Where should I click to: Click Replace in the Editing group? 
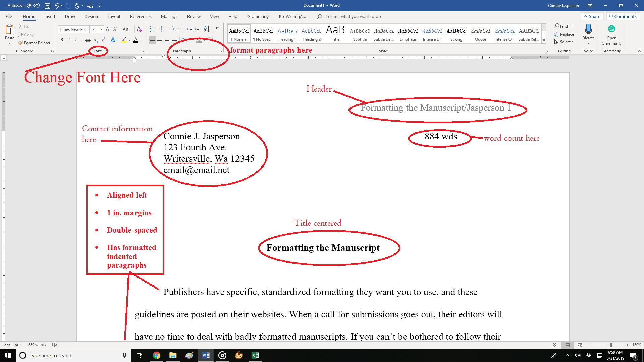click(x=567, y=34)
